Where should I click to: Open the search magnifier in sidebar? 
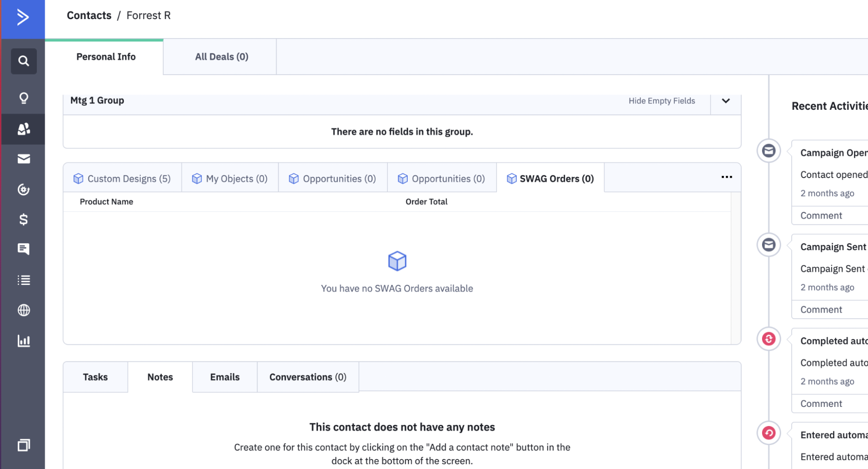click(23, 61)
